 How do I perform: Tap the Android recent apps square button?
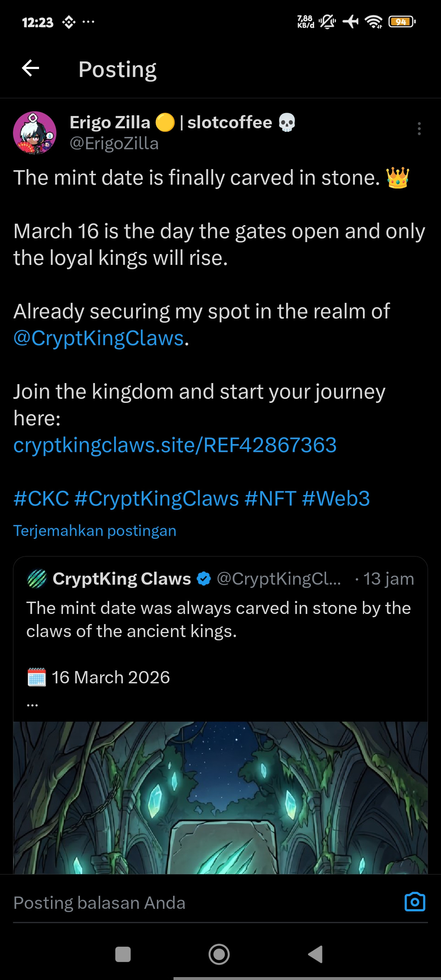pos(123,954)
